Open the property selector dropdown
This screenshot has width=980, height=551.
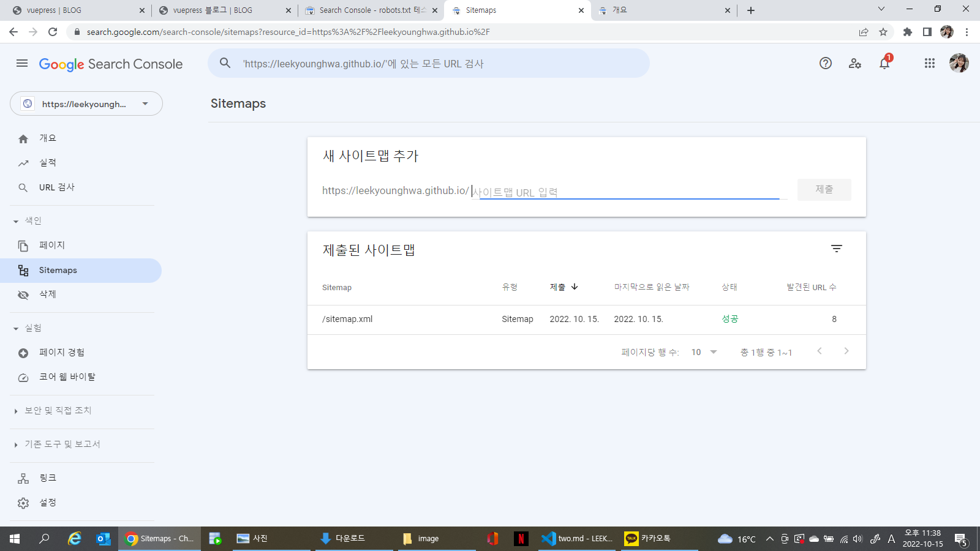(x=86, y=103)
